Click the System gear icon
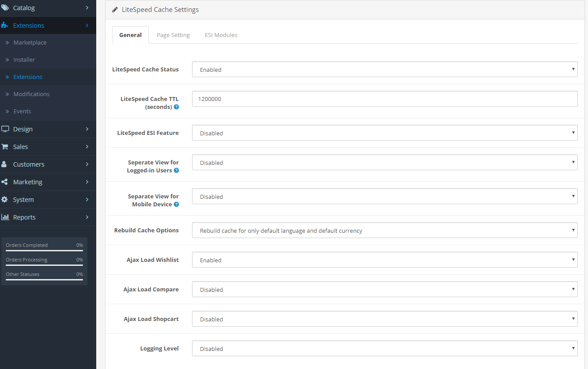 click(4, 200)
